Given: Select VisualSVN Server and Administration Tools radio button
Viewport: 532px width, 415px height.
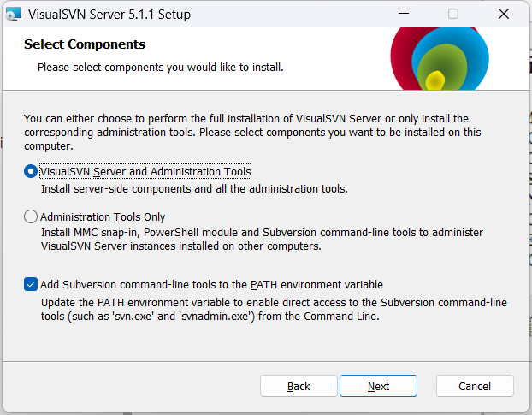Looking at the screenshot, I should coord(32,171).
